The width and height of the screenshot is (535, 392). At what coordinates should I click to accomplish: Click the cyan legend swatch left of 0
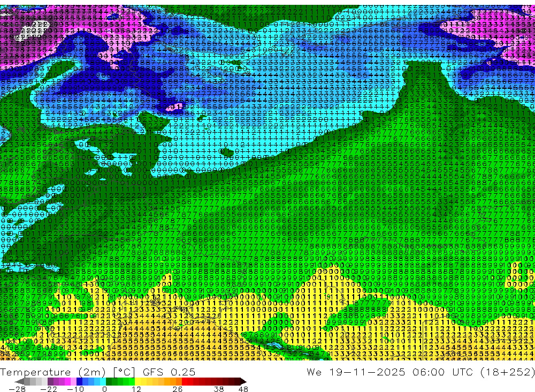103,381
